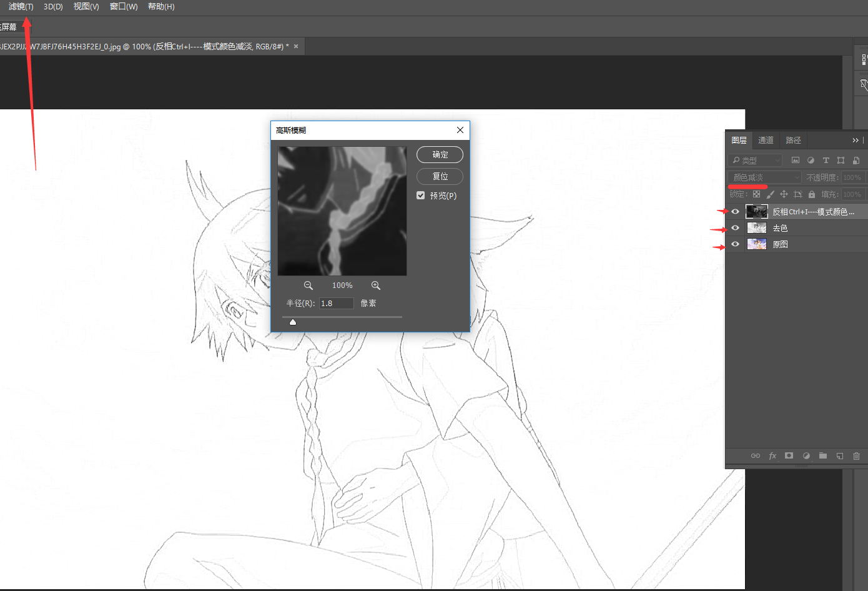Image resolution: width=868 pixels, height=591 pixels.
Task: Click the 半径 radius slider handle
Action: (x=293, y=322)
